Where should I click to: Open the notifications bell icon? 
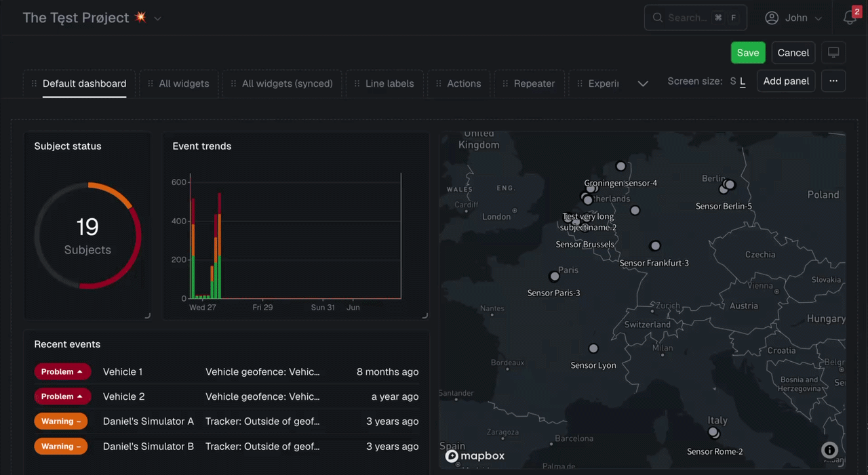(850, 18)
